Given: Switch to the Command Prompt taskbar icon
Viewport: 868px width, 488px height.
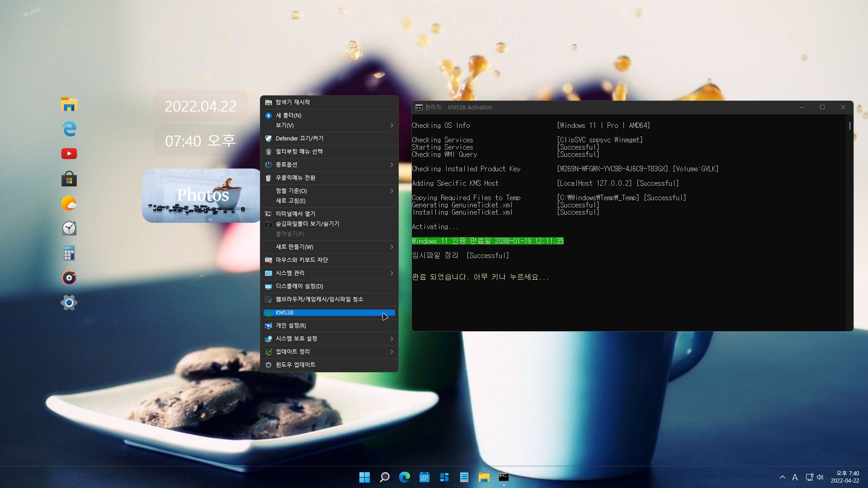Looking at the screenshot, I should [504, 477].
